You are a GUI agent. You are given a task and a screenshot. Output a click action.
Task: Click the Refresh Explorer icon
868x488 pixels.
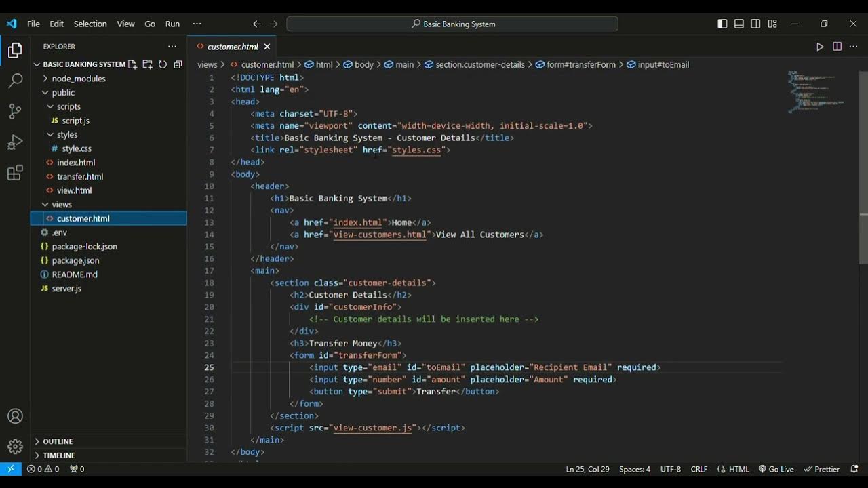(163, 64)
